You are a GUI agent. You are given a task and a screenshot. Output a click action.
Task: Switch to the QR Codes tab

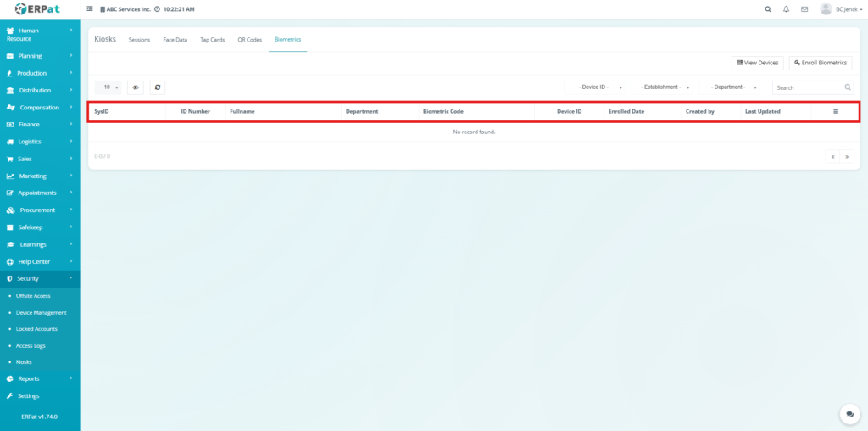coord(249,40)
